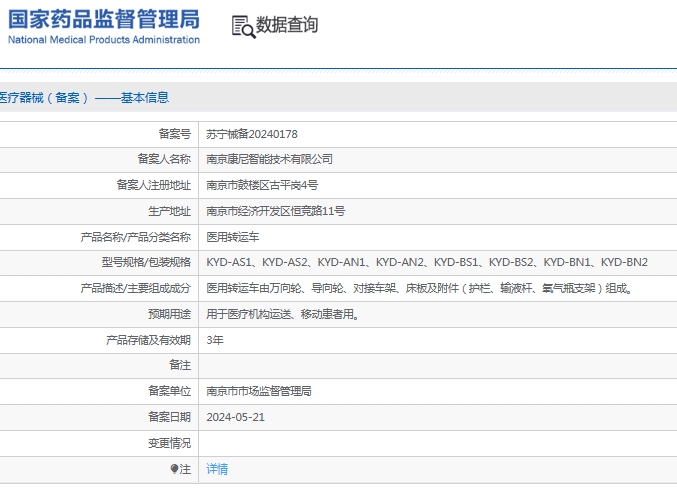Click National Medical Products Administration English text
The image size is (677, 492).
[104, 40]
